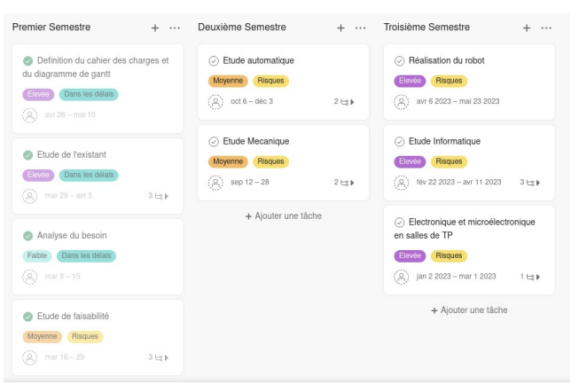
Task: Click the plus icon in Troisième Semestre header
Action: [527, 28]
